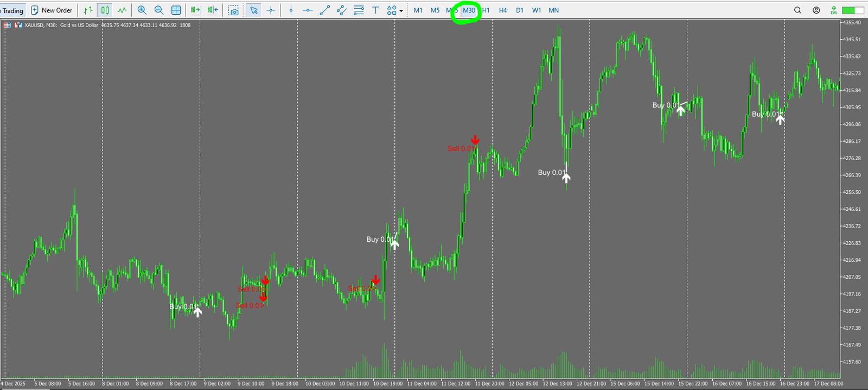Open the New Order dialog
The image size is (868, 390).
[52, 10]
